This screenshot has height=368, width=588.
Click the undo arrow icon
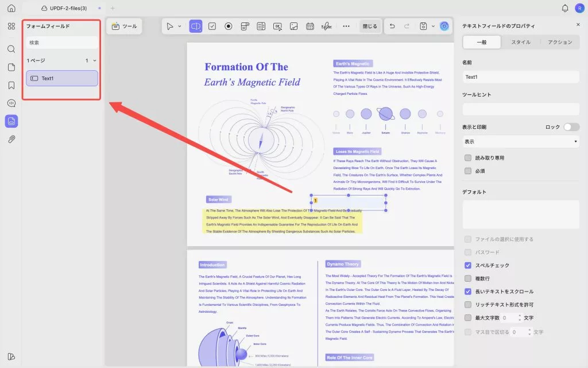pos(392,26)
